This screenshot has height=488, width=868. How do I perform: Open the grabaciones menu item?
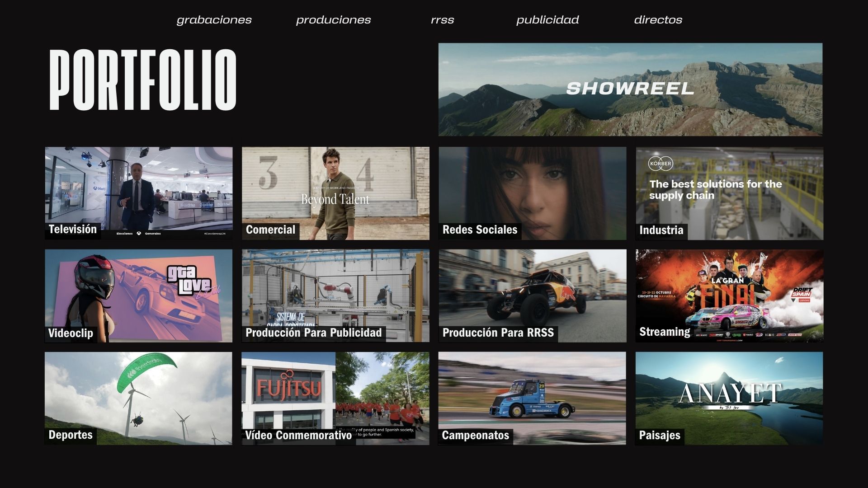[x=214, y=20]
